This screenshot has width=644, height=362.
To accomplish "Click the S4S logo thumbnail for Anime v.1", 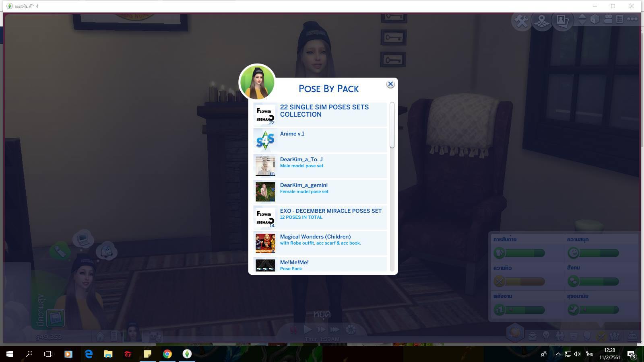I will (265, 141).
